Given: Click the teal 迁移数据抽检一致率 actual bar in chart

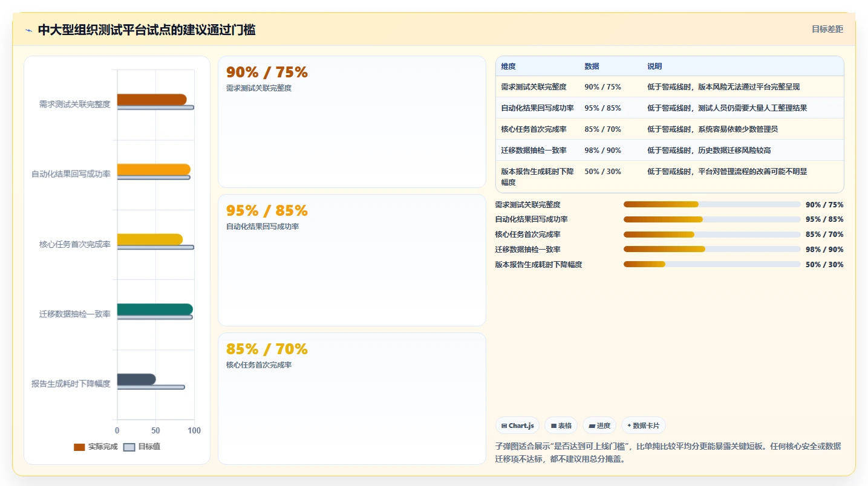Looking at the screenshot, I should 155,309.
